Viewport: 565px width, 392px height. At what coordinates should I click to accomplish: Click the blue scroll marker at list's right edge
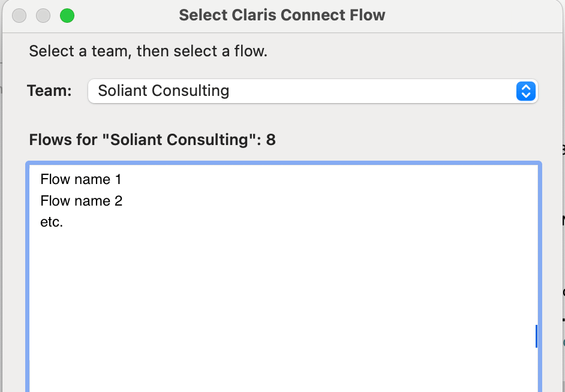coord(536,336)
